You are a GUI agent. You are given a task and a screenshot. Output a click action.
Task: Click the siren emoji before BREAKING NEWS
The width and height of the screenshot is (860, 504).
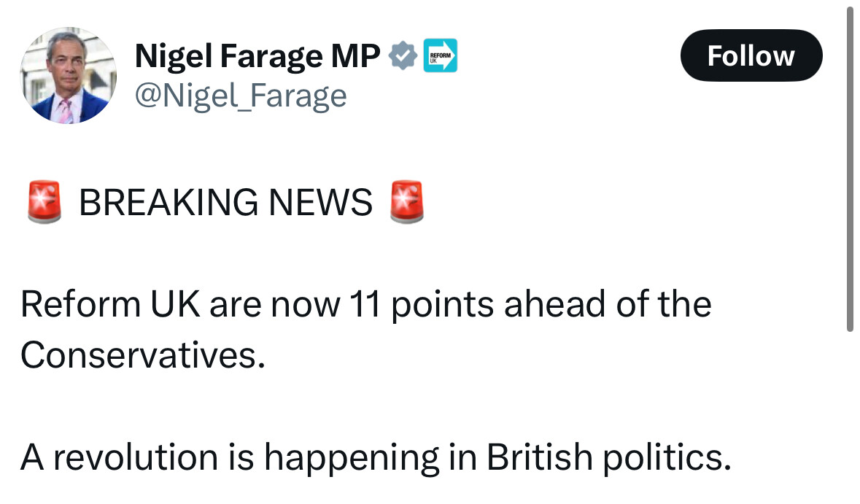44,201
